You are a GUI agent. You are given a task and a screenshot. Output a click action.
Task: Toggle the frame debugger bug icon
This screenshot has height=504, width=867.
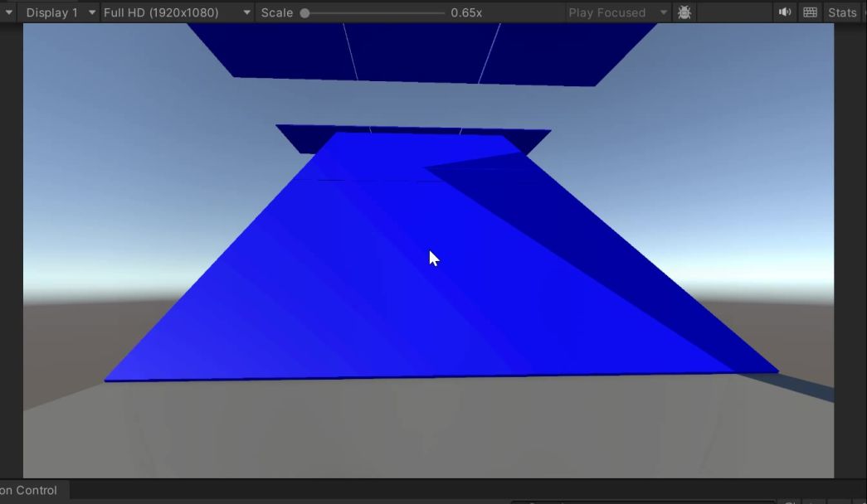pyautogui.click(x=684, y=12)
